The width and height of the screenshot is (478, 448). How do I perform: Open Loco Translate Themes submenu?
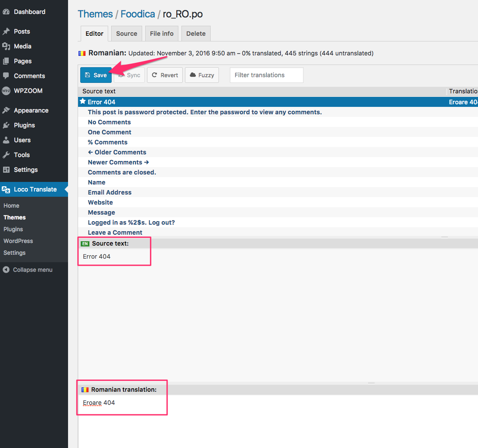point(15,217)
